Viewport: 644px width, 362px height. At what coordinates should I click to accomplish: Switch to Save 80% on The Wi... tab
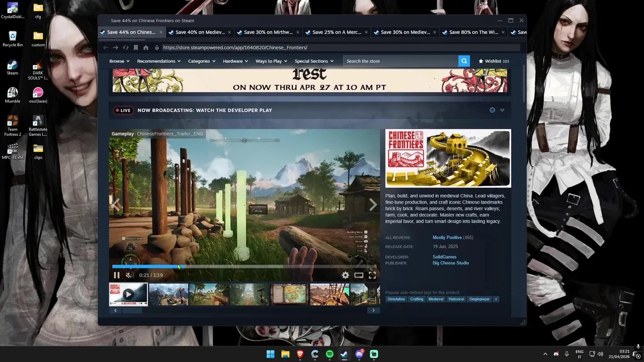point(473,32)
